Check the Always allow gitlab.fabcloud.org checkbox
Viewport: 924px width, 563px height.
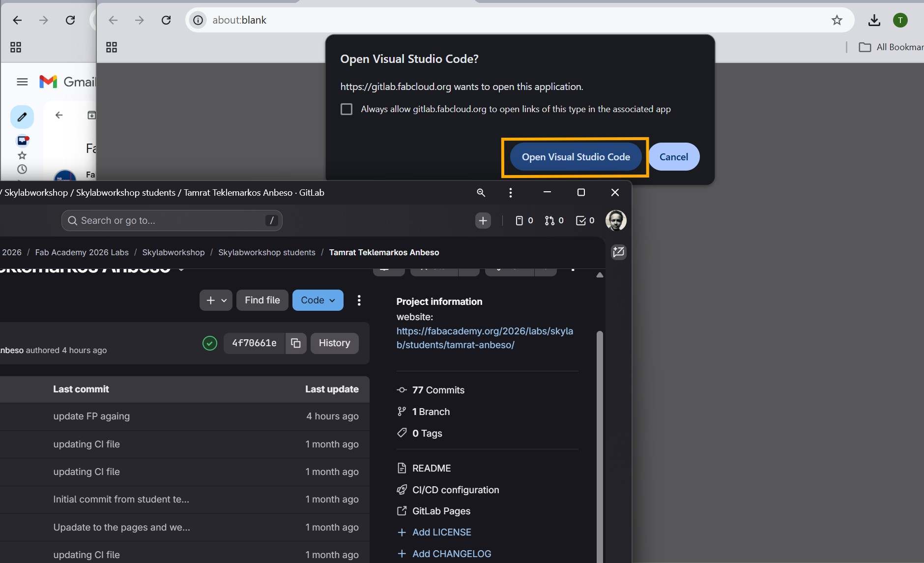346,109
